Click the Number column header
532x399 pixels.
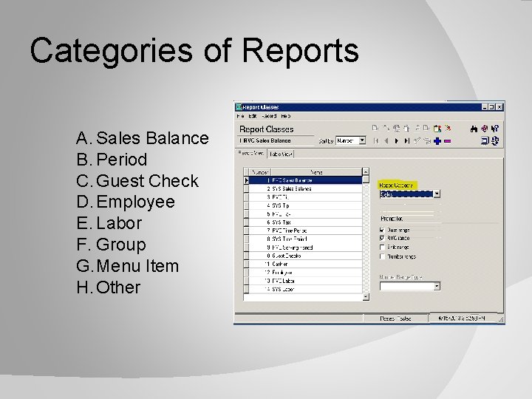[x=260, y=172]
